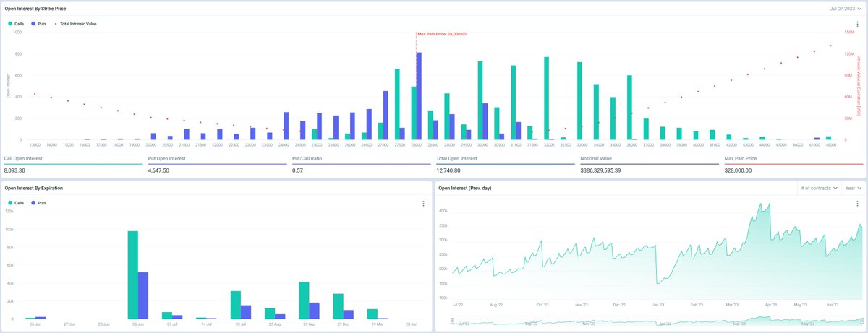This screenshot has height=333, width=868.
Task: Toggle the Puts series in the Expiration chart legend
Action: tap(39, 204)
